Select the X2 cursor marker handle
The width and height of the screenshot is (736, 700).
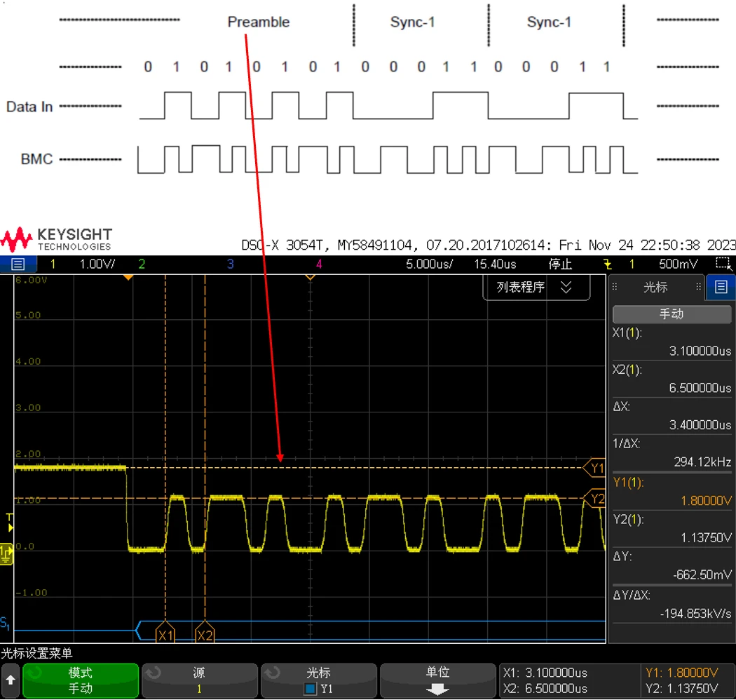[x=205, y=635]
